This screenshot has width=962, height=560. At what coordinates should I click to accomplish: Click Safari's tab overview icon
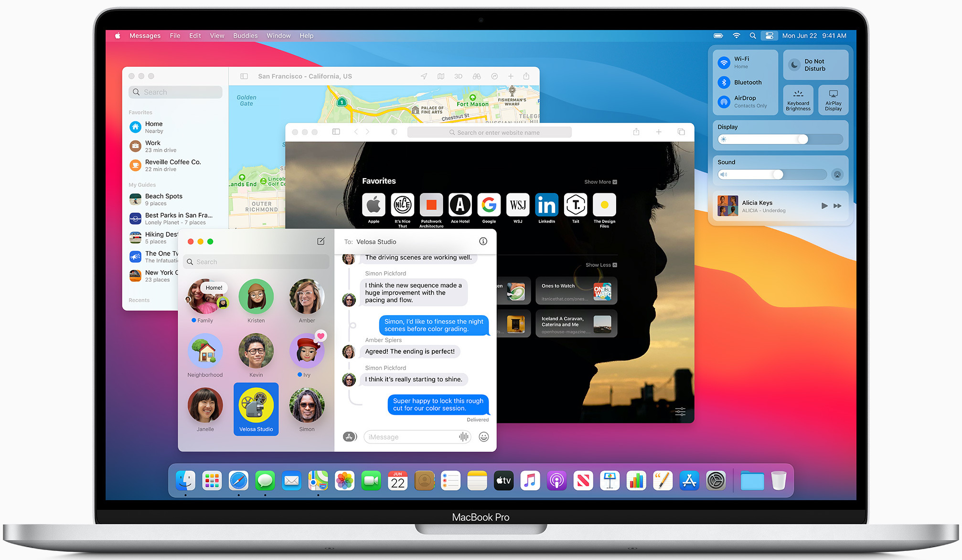click(x=681, y=132)
